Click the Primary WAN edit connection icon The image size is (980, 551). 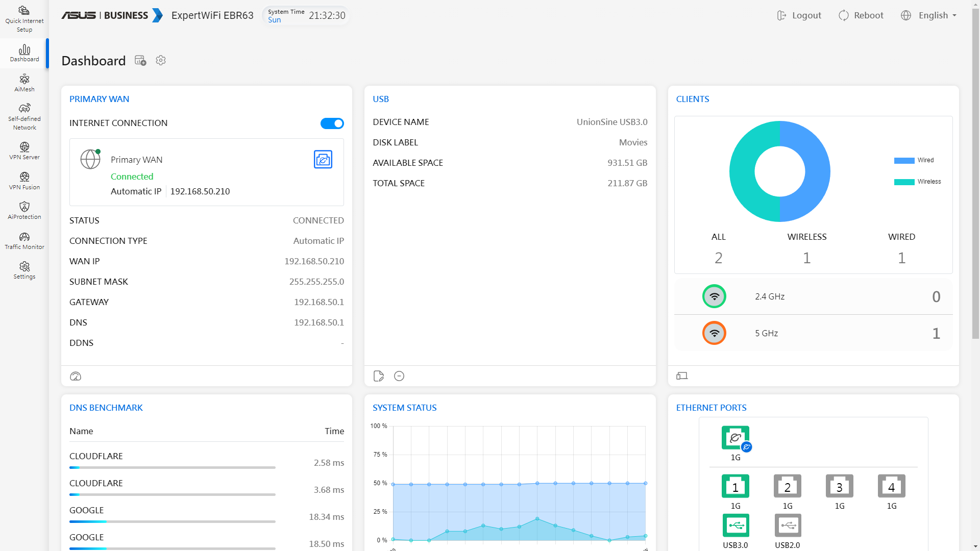click(323, 160)
